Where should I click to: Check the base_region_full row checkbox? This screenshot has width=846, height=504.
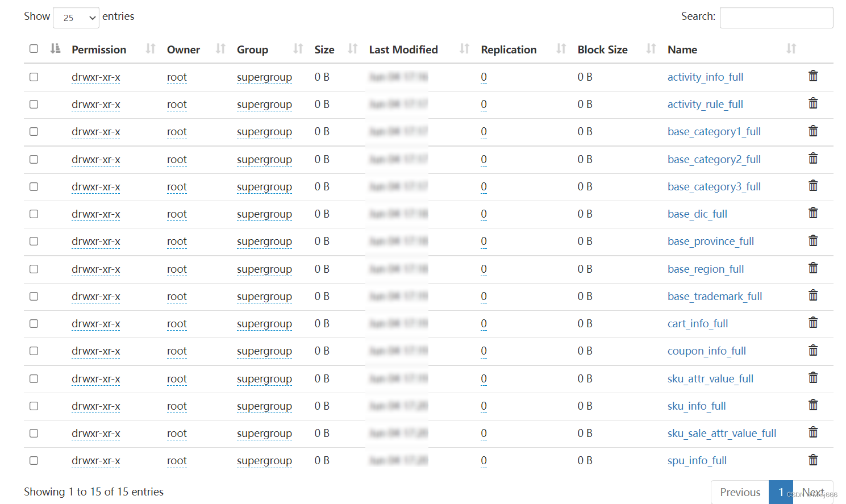34,269
